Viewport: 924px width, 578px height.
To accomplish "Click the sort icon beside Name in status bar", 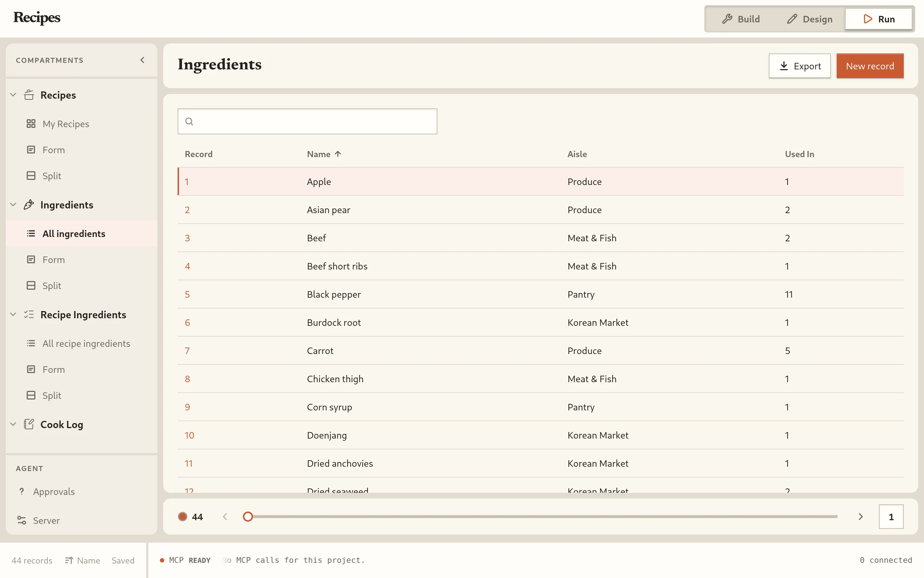I will (x=69, y=560).
